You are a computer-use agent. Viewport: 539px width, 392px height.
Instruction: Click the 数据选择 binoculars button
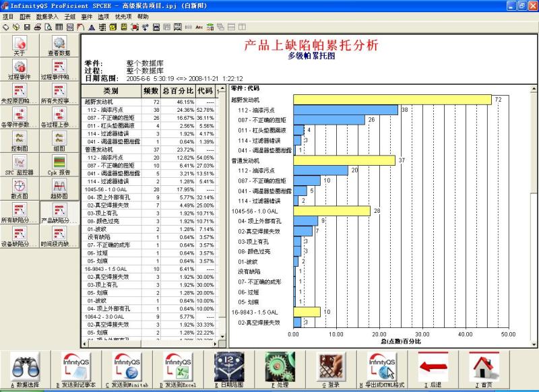[x=26, y=370]
